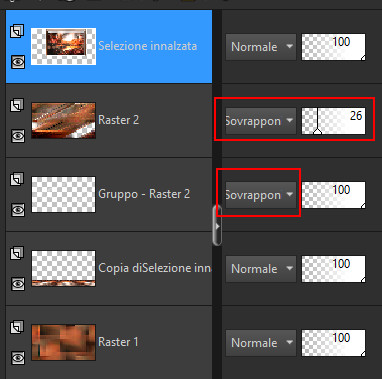Open Sovrapponi blend dropdown of Raster 2
382x379 pixels.
click(x=261, y=121)
